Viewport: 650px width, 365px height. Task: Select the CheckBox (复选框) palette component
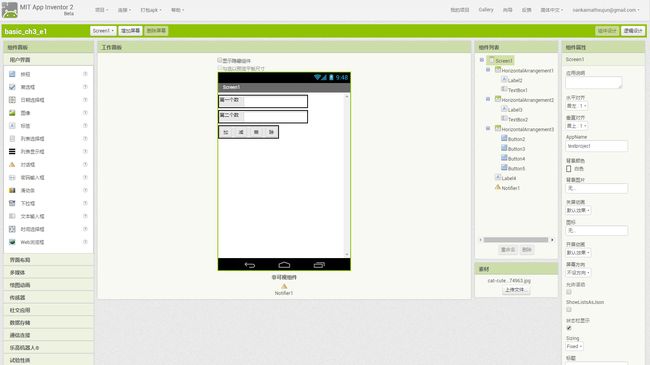coord(28,87)
